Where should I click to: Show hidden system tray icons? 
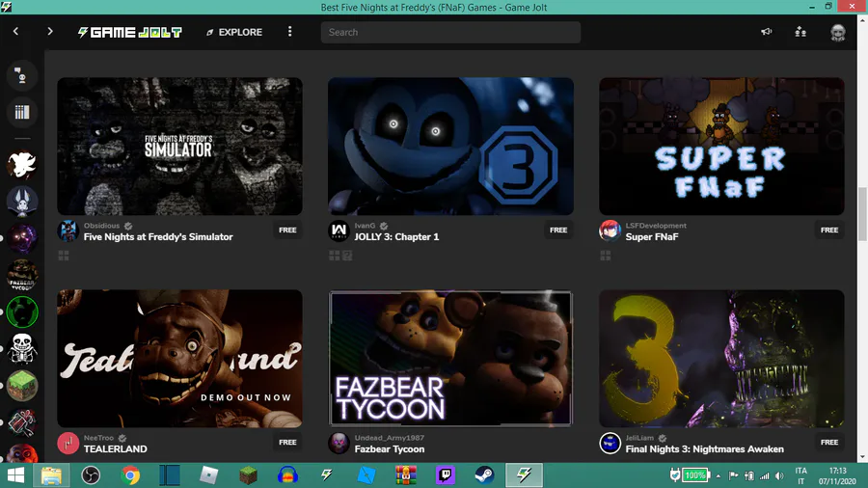(718, 475)
